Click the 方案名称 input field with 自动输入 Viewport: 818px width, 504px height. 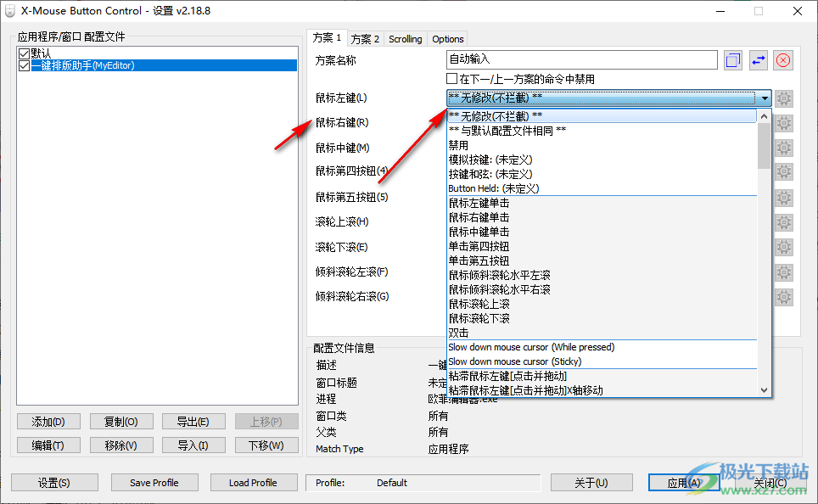tap(581, 59)
